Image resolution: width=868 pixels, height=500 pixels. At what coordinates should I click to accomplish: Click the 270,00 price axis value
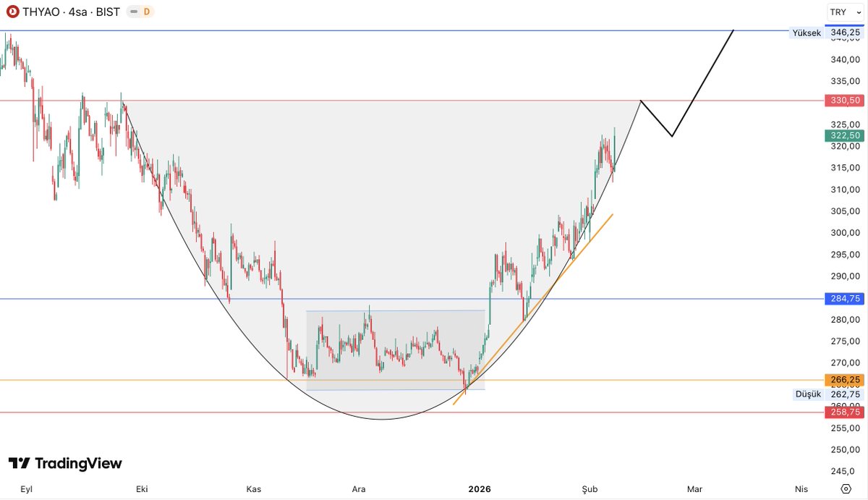[845, 363]
